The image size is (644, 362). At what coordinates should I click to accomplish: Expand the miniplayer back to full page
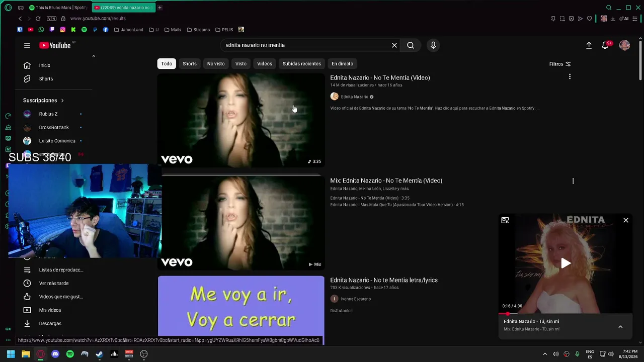tap(505, 220)
